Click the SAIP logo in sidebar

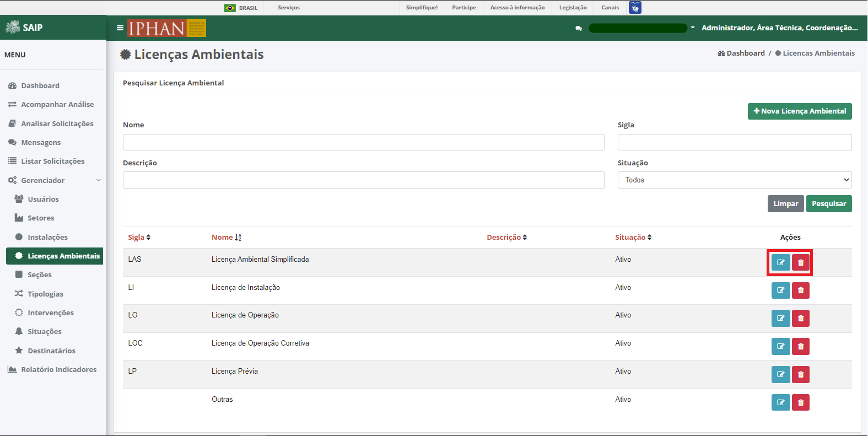(24, 27)
